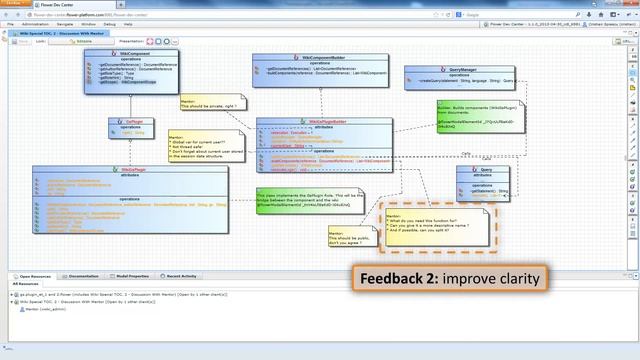Image resolution: width=640 pixels, height=360 pixels.
Task: Open the Help menu
Action: tap(128, 24)
